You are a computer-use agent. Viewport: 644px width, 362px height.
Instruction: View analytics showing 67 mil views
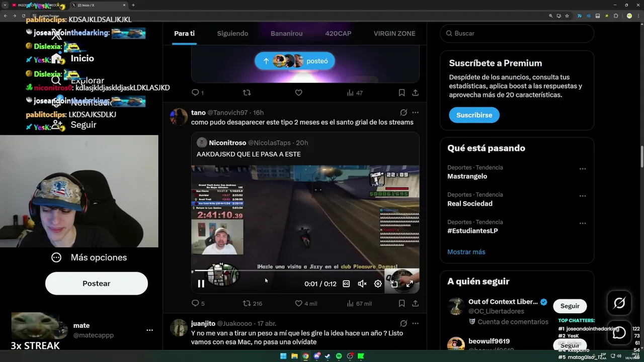[359, 303]
